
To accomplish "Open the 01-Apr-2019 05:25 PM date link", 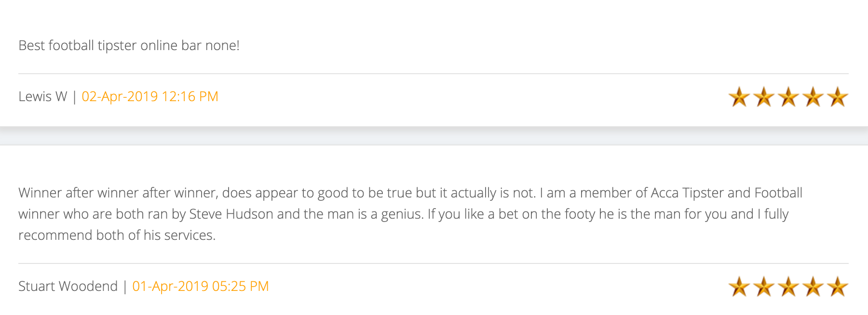I will pos(200,286).
